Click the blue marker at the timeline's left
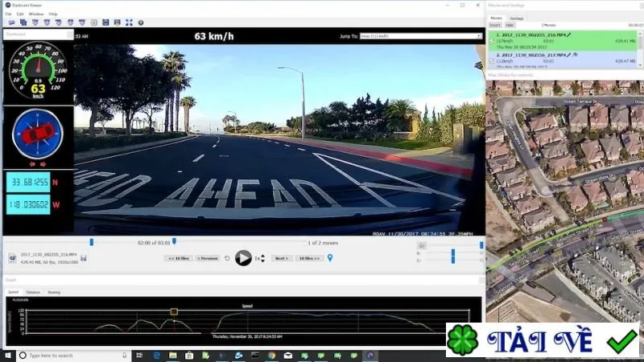Screen dimensions: 644x362 pyautogui.click(x=92, y=243)
